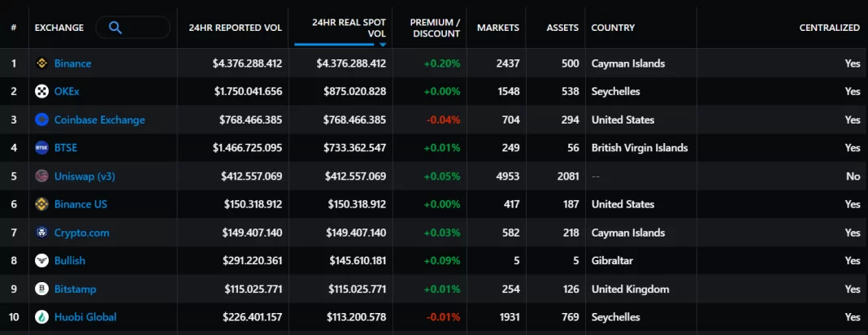
Task: Click the magnifier icon in exchange search
Action: point(115,28)
